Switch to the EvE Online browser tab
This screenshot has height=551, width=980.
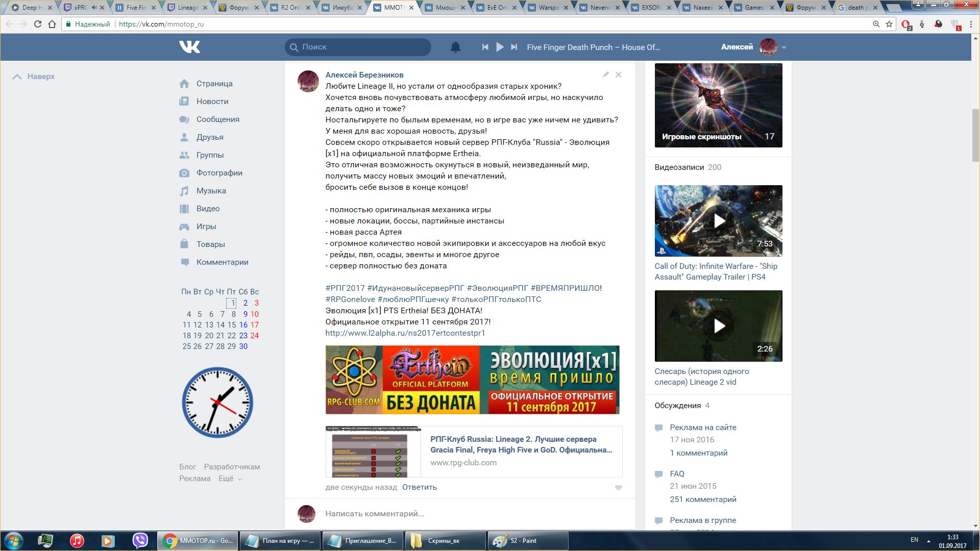497,7
